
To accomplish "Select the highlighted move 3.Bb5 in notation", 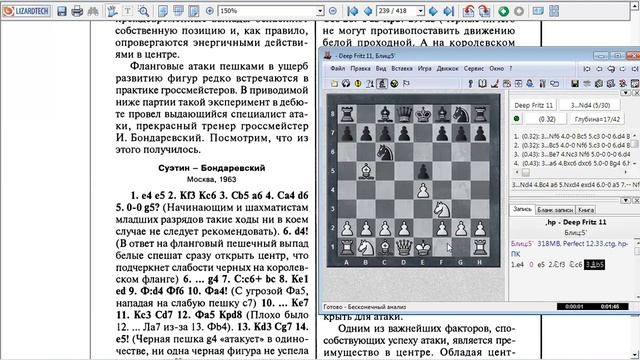I will click(x=594, y=264).
